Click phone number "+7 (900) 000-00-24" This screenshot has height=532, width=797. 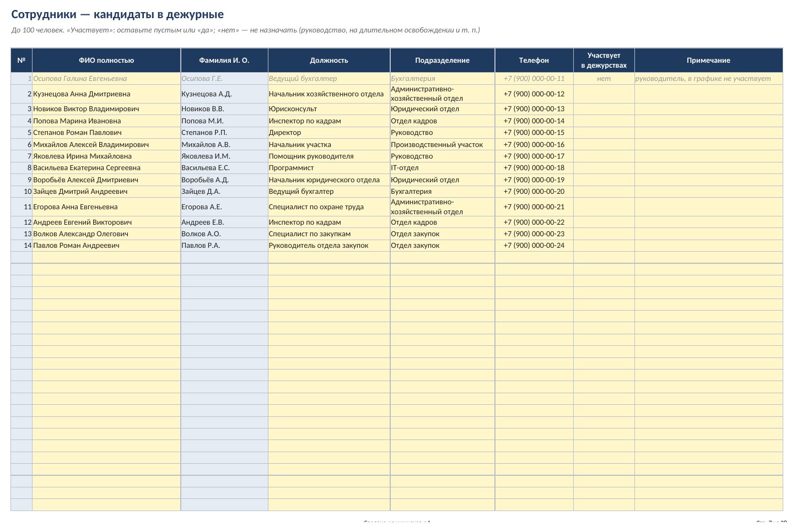coord(534,246)
